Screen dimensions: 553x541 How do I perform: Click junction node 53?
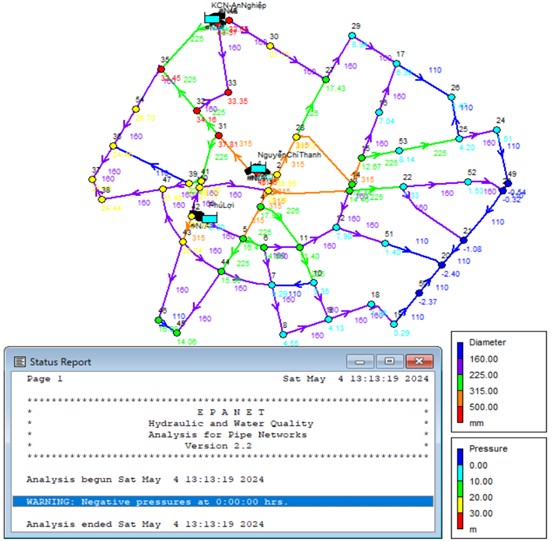(399, 151)
